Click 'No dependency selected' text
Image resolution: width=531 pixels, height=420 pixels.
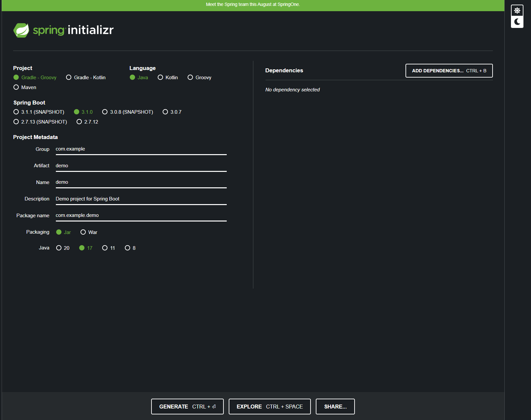click(292, 90)
